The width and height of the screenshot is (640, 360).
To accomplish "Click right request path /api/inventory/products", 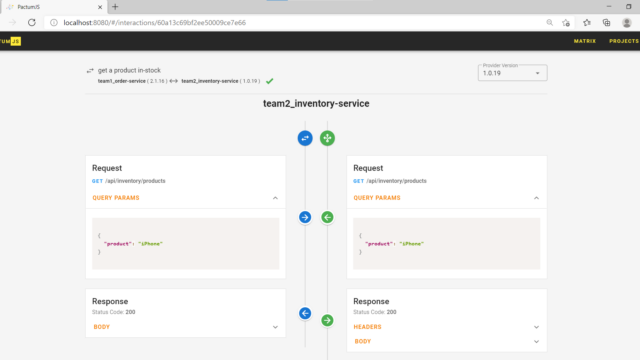I will click(396, 181).
